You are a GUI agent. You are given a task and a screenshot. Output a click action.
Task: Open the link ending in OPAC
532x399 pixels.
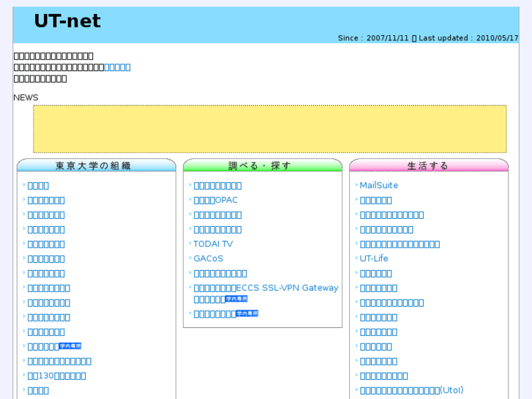[x=215, y=201]
